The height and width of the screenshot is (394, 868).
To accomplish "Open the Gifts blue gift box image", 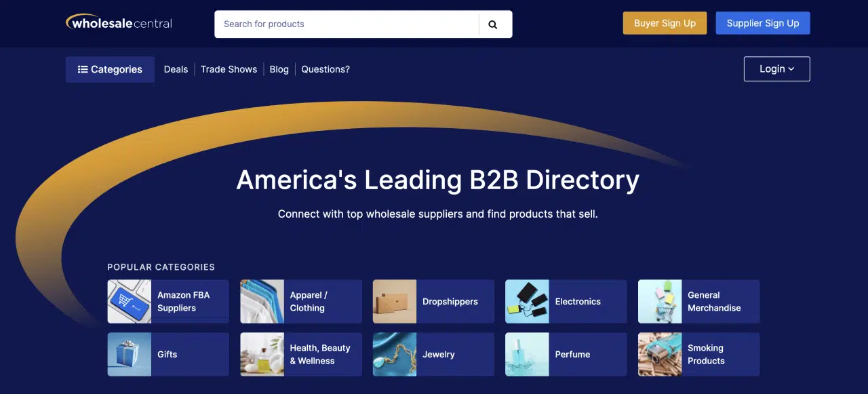I will click(130, 355).
